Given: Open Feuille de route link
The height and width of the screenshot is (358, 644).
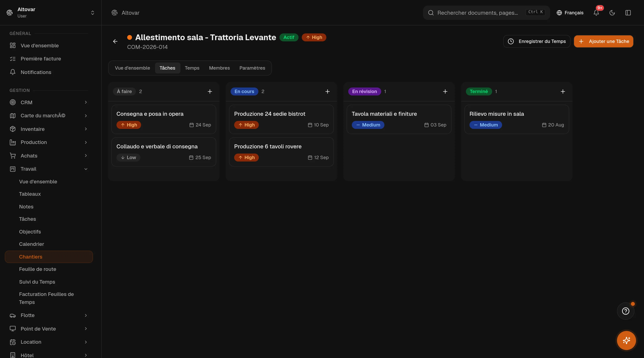Looking at the screenshot, I should pos(38,269).
